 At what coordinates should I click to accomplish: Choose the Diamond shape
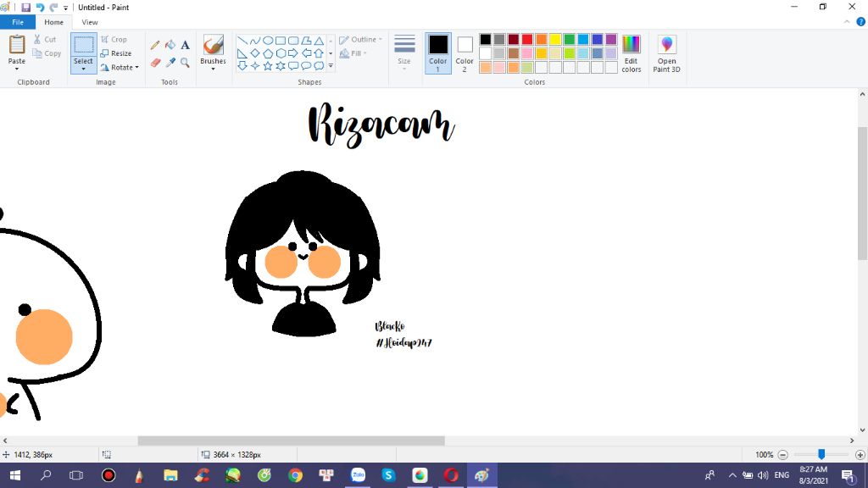coord(254,53)
